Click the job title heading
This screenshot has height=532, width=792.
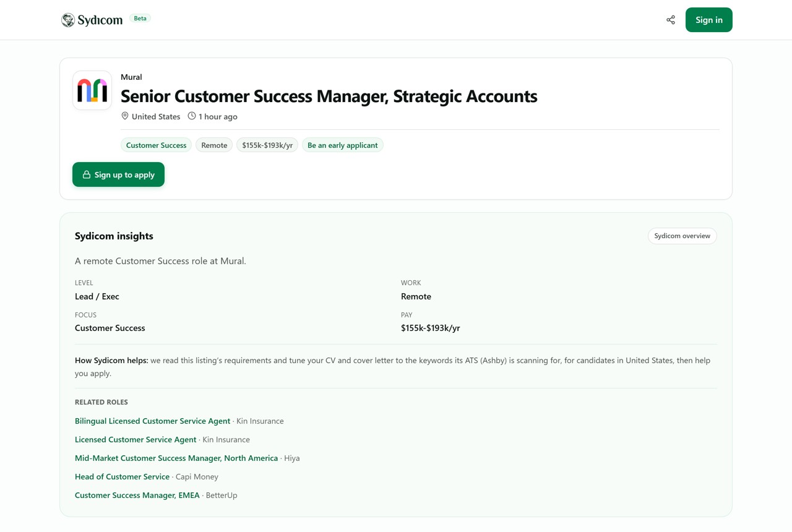point(329,96)
